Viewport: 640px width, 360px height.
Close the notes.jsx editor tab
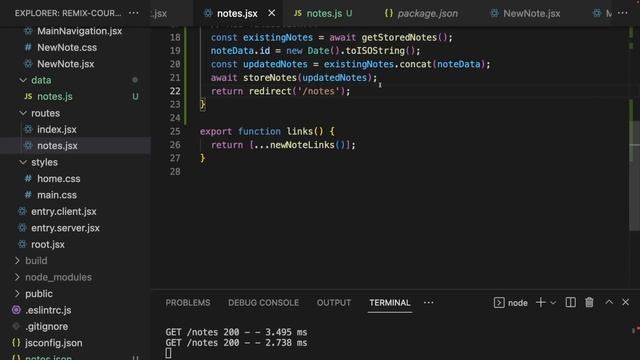271,13
